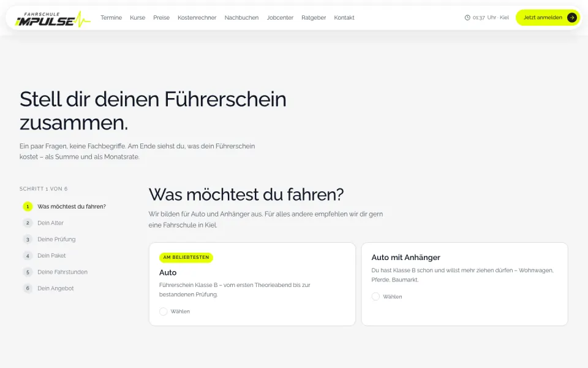
Task: Click the Du hast Klasse B description text
Action: pyautogui.click(x=462, y=275)
